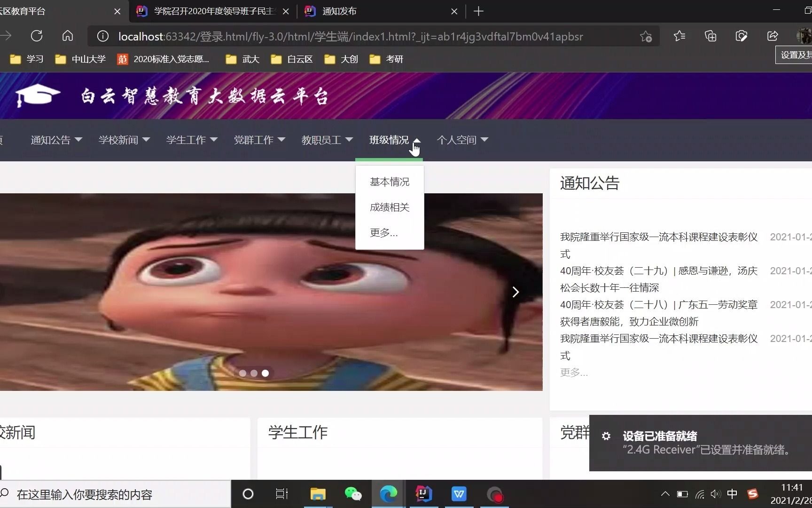Open the 2020标准入党志愿 bookmark
Image resolution: width=812 pixels, height=508 pixels.
pos(163,59)
